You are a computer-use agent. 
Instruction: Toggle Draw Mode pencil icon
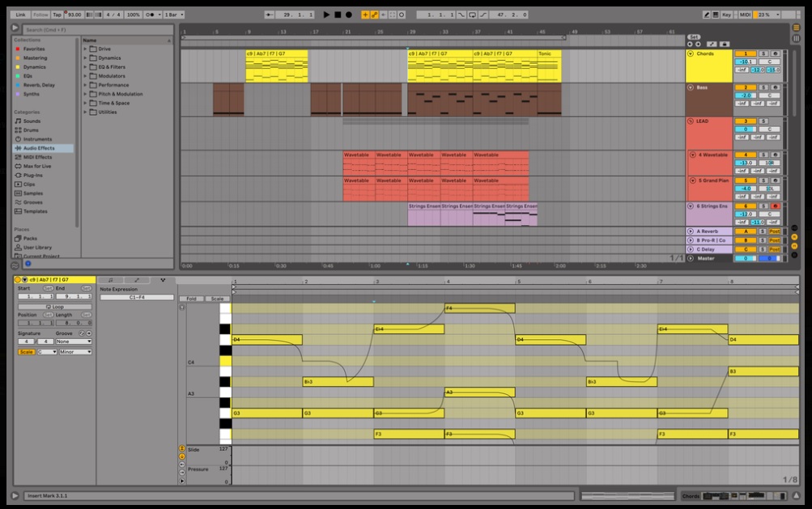tap(707, 15)
